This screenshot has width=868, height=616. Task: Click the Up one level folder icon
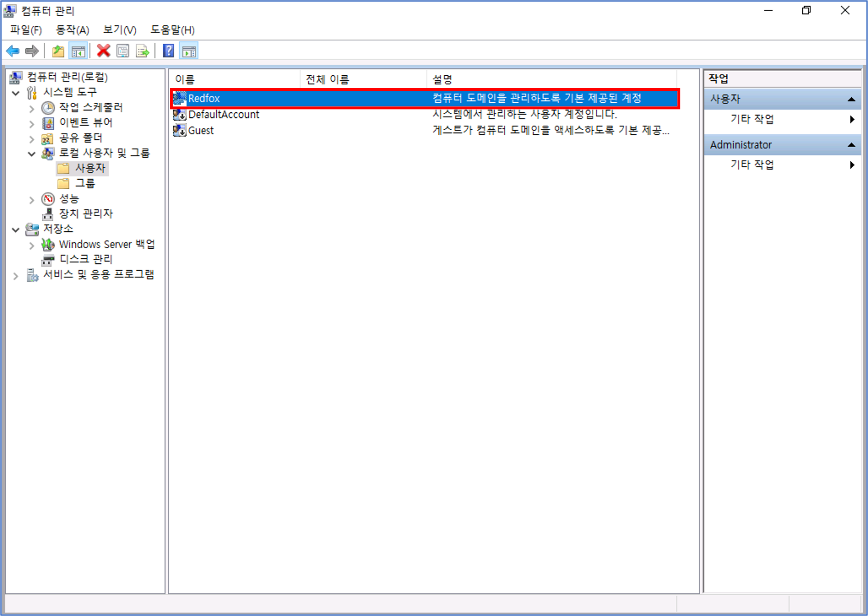tap(58, 51)
